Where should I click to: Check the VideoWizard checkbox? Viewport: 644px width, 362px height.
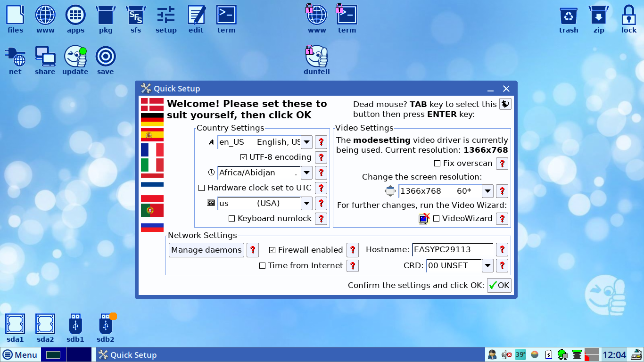coord(437,219)
